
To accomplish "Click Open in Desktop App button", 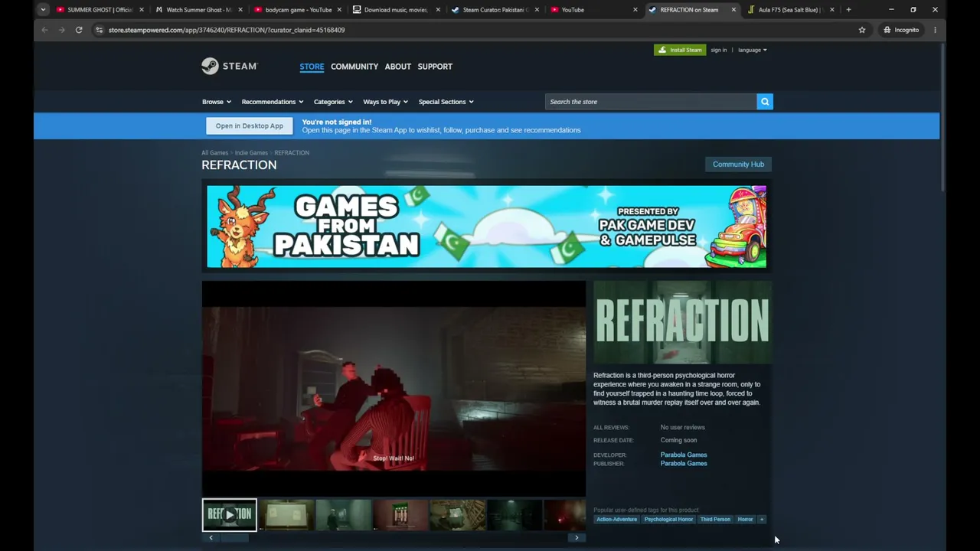I will point(249,126).
